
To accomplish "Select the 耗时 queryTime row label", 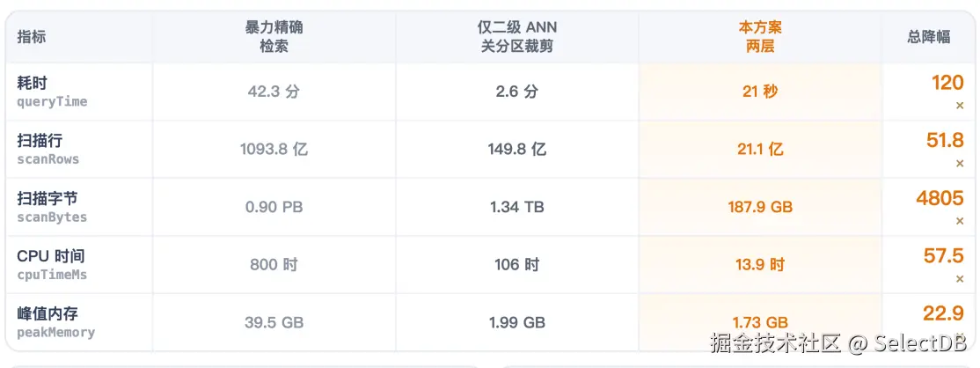I will [x=52, y=92].
